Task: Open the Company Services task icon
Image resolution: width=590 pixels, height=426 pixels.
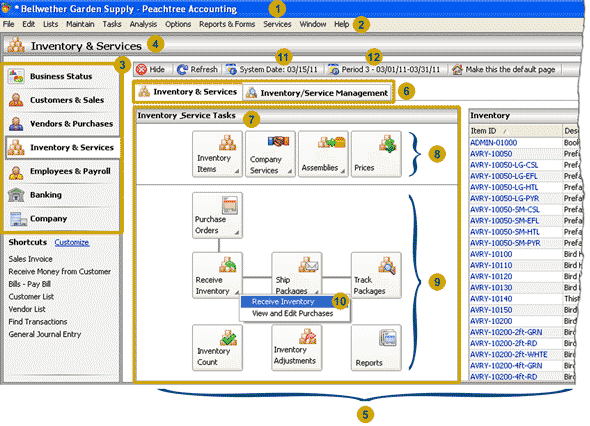Action: [270, 154]
